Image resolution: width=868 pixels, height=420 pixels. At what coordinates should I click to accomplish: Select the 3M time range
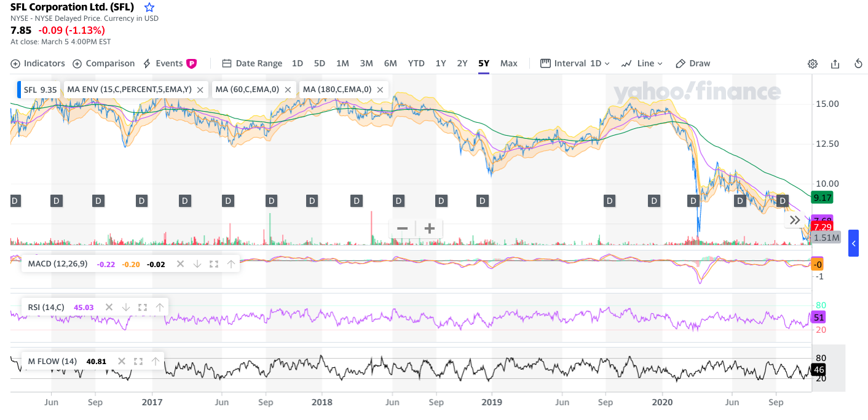point(366,63)
